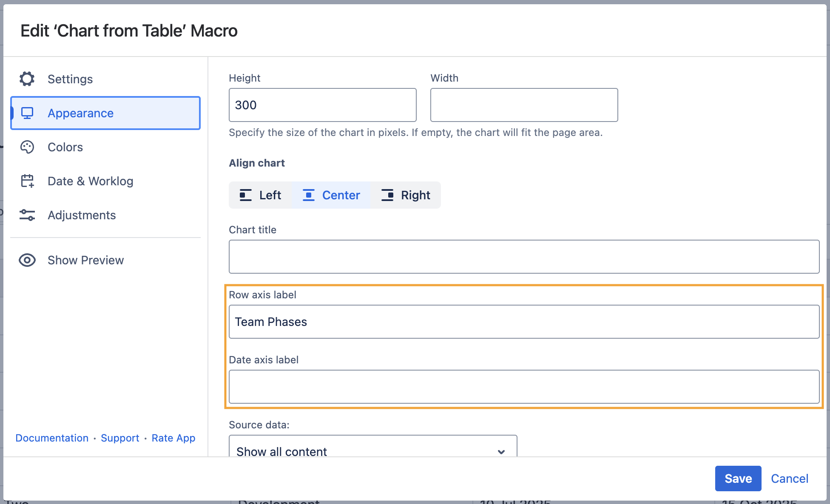830x504 pixels.
Task: Edit the Team Phases row axis label
Action: click(524, 322)
